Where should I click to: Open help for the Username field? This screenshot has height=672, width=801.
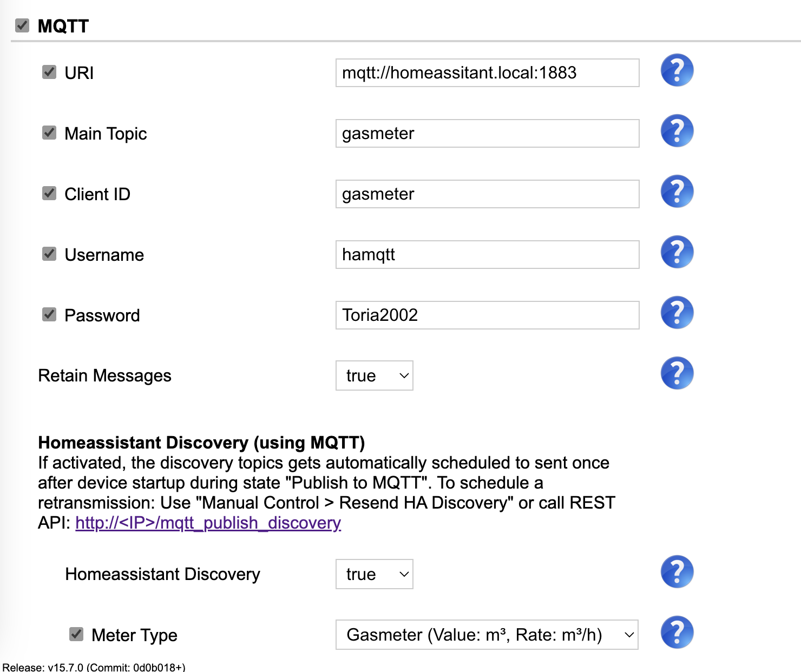(677, 252)
